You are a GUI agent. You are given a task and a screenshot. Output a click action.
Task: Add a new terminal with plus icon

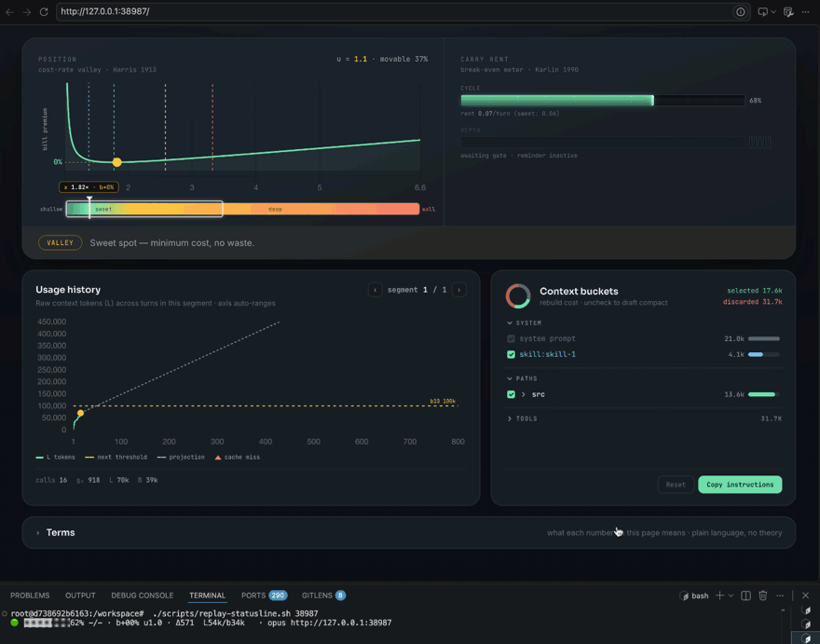pos(719,596)
